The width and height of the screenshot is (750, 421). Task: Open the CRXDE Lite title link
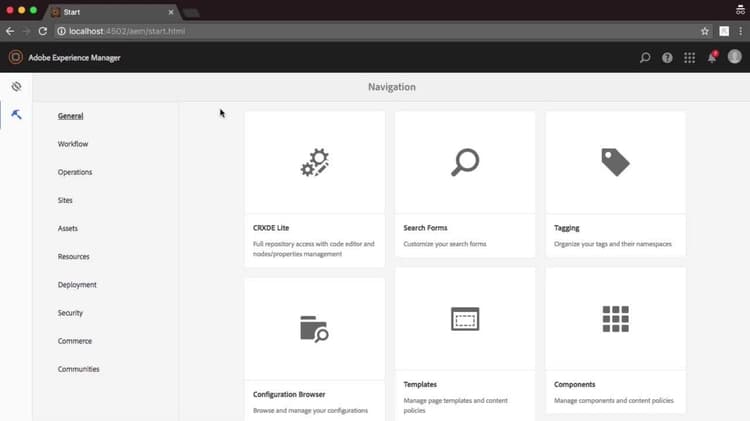271,228
